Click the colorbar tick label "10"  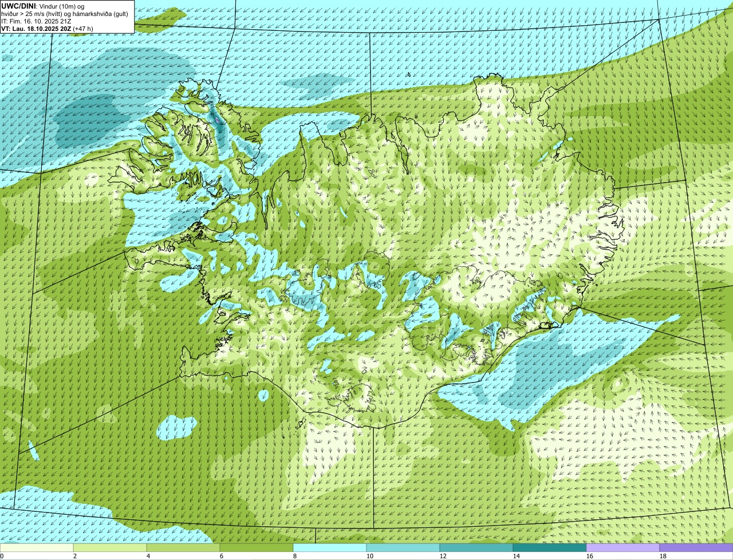tap(370, 556)
